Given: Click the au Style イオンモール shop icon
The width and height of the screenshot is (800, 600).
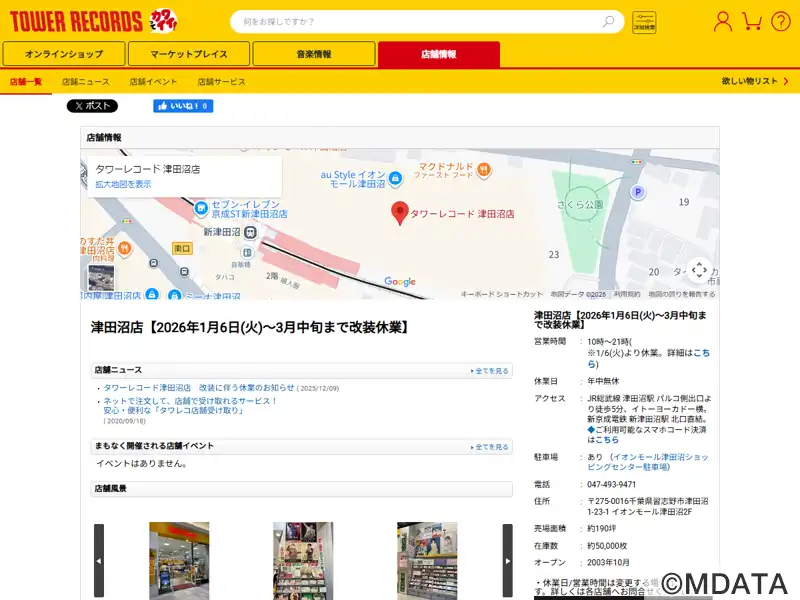Looking at the screenshot, I should click(394, 178).
